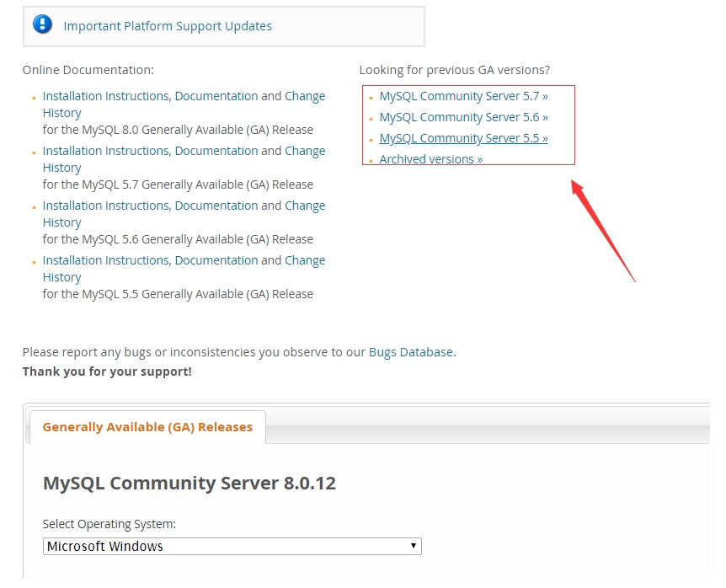
Task: Click the Thank you for your support text
Action: 107,372
